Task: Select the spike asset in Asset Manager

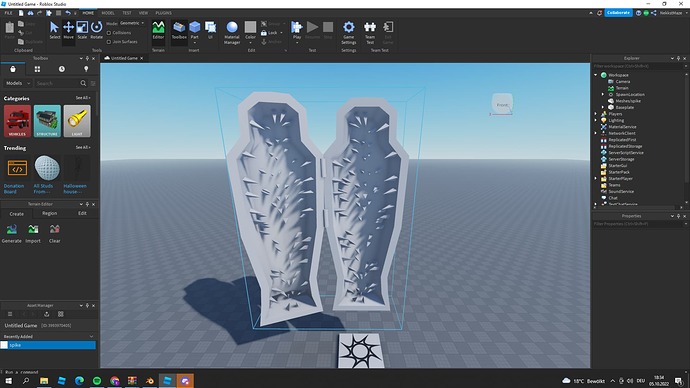Action: click(48, 345)
